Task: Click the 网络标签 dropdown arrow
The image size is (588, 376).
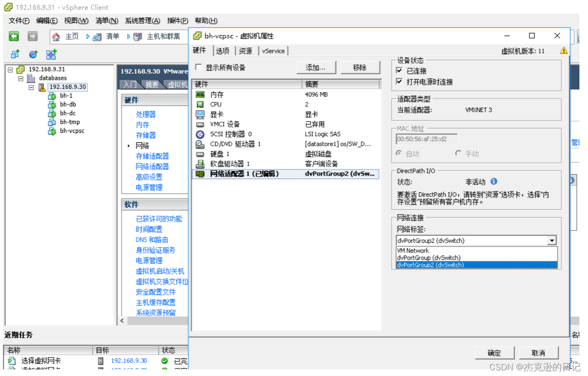Action: 552,241
